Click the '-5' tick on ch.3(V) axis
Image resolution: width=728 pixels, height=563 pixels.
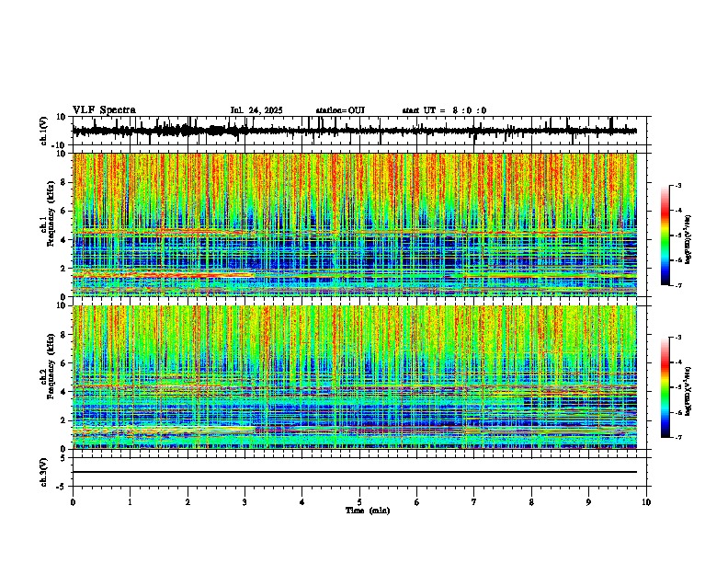click(63, 487)
